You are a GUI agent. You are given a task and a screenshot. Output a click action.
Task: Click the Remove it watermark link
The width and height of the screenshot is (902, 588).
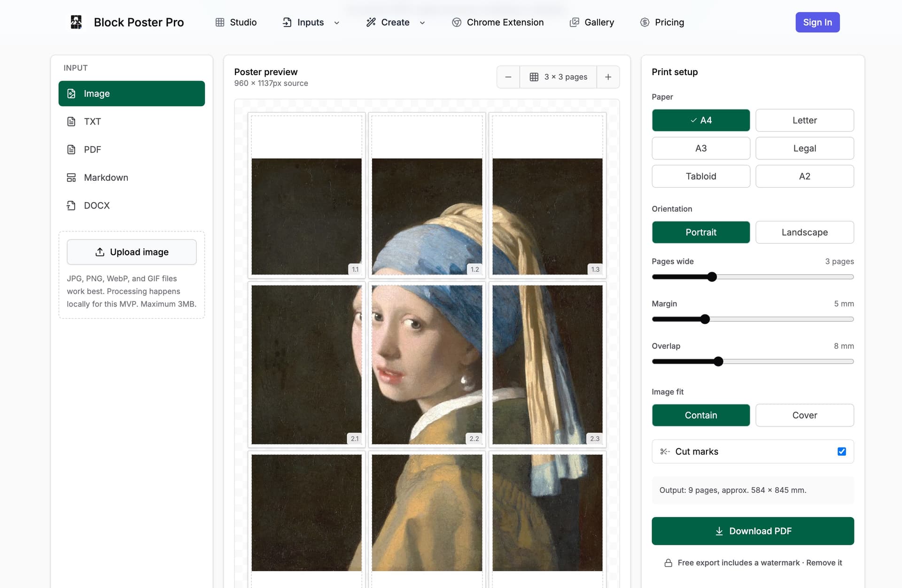pos(824,563)
